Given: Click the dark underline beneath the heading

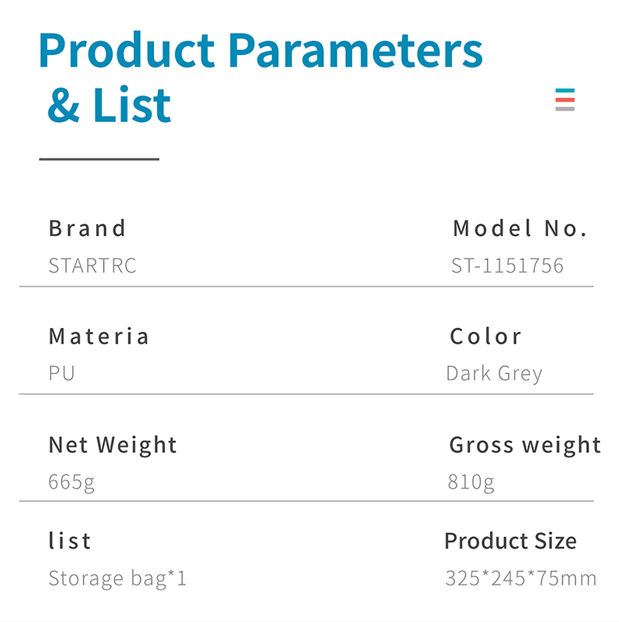Looking at the screenshot, I should [99, 159].
